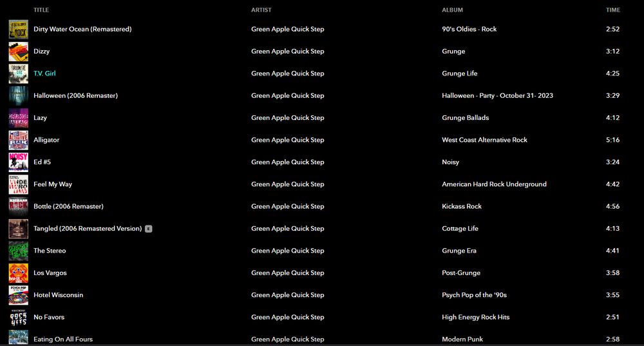Viewport: 644px width, 346px height.
Task: Click the track title Ed #5
Action: click(43, 162)
